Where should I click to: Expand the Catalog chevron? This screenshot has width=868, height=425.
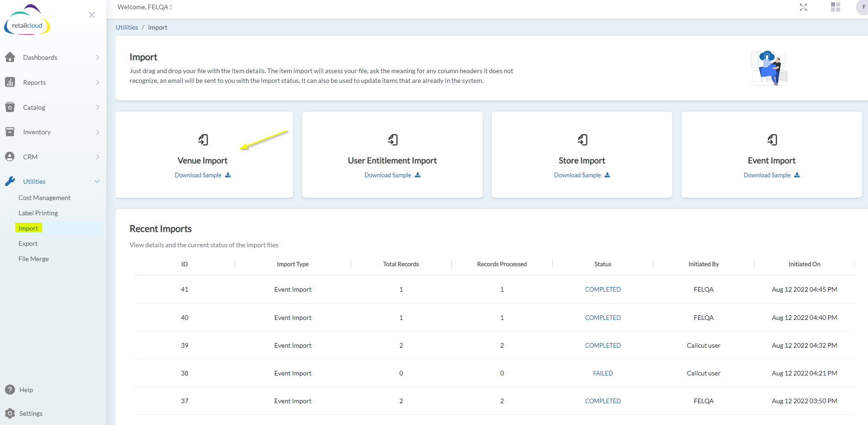tap(97, 107)
